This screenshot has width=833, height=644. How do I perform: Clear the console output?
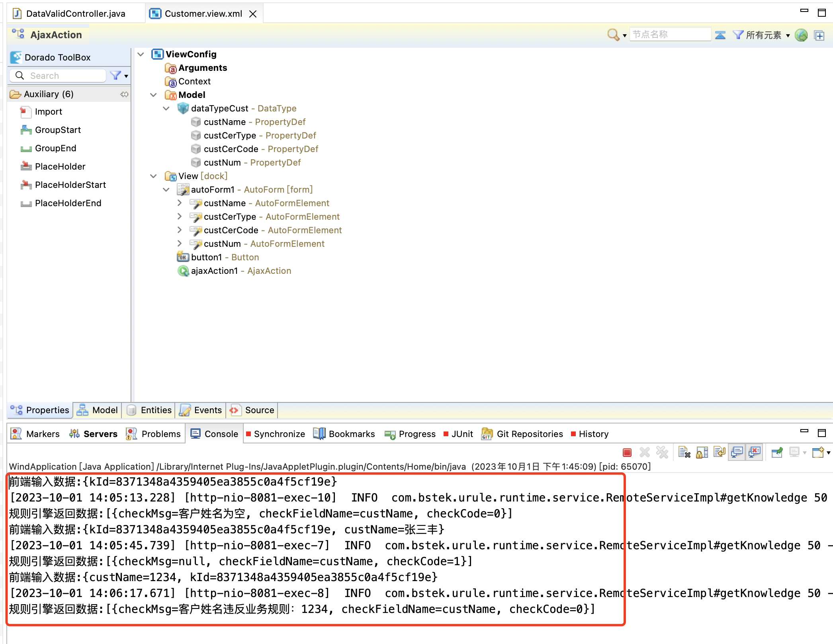point(684,452)
